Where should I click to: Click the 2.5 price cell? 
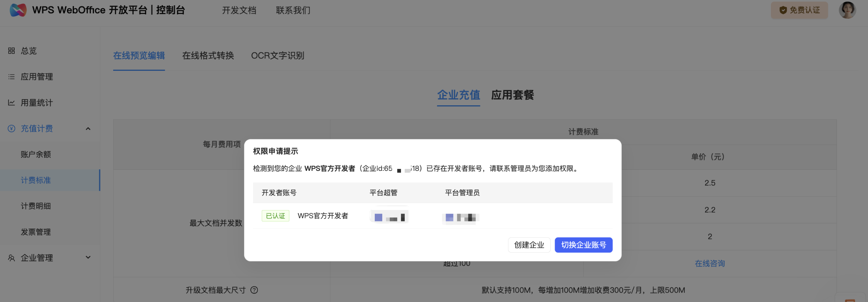coord(710,183)
